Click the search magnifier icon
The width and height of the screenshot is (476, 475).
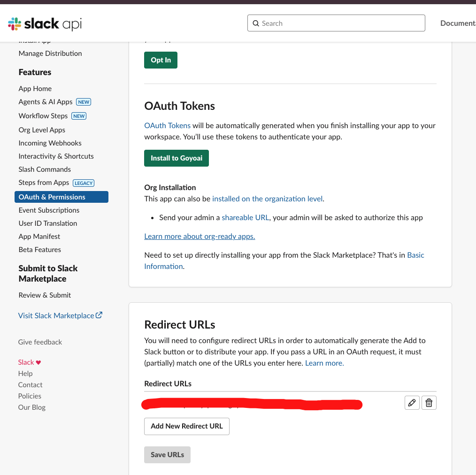pyautogui.click(x=256, y=23)
